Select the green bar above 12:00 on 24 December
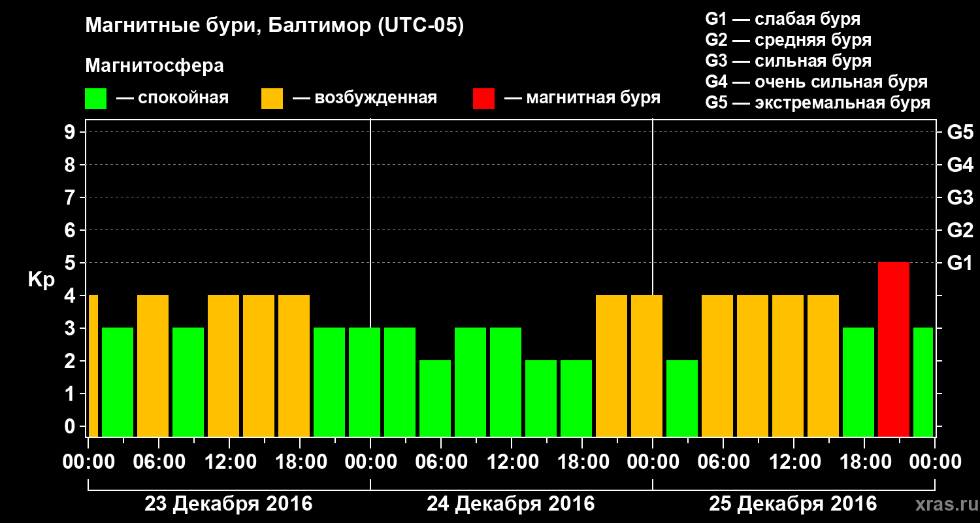The width and height of the screenshot is (980, 523). coord(506,382)
